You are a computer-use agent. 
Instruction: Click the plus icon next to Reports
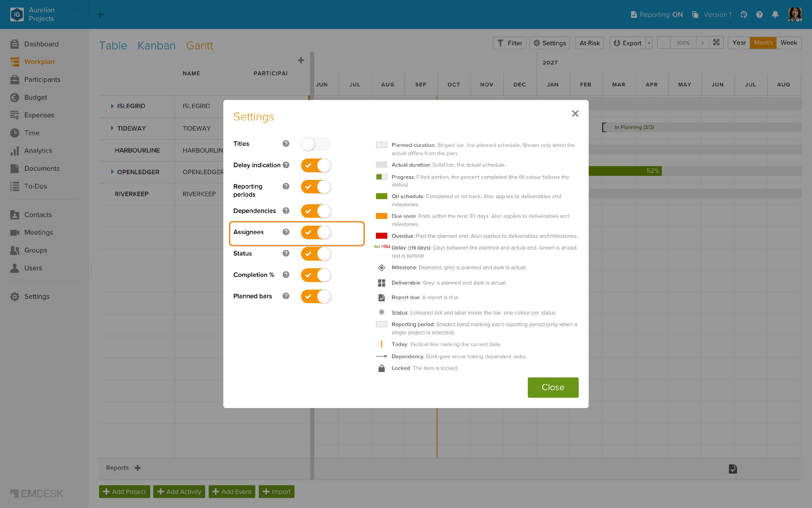coord(137,468)
